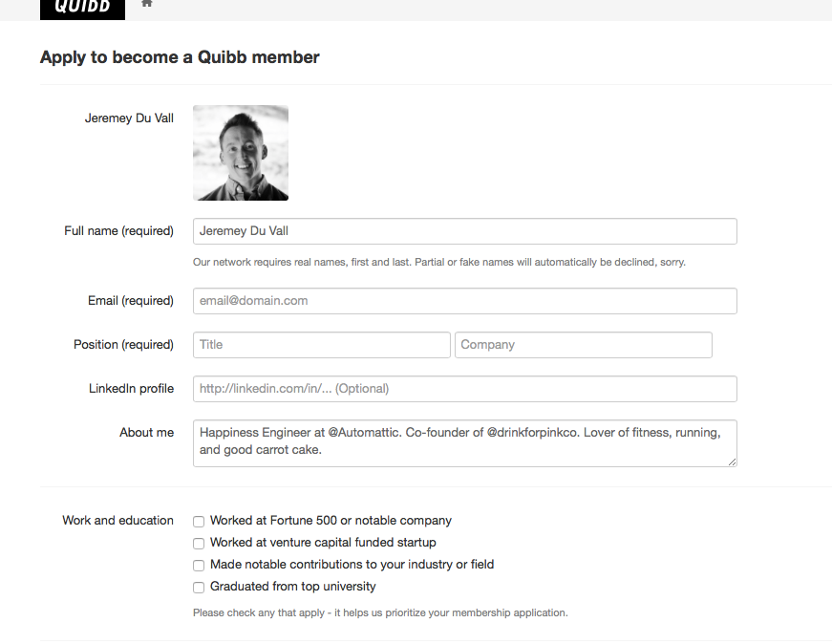Click the LinkedIn profile label
The width and height of the screenshot is (832, 644).
click(131, 389)
